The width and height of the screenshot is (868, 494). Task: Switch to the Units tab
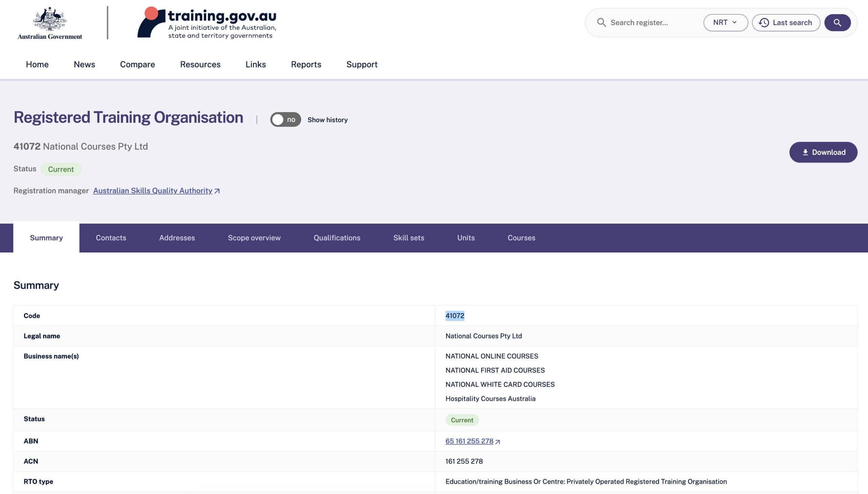pos(466,238)
